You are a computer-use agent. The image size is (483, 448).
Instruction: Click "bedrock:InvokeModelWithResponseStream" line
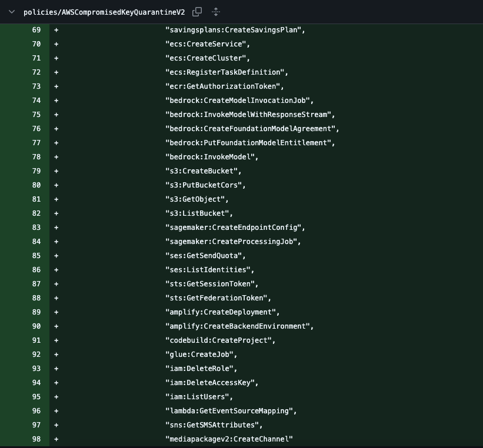pyautogui.click(x=250, y=115)
